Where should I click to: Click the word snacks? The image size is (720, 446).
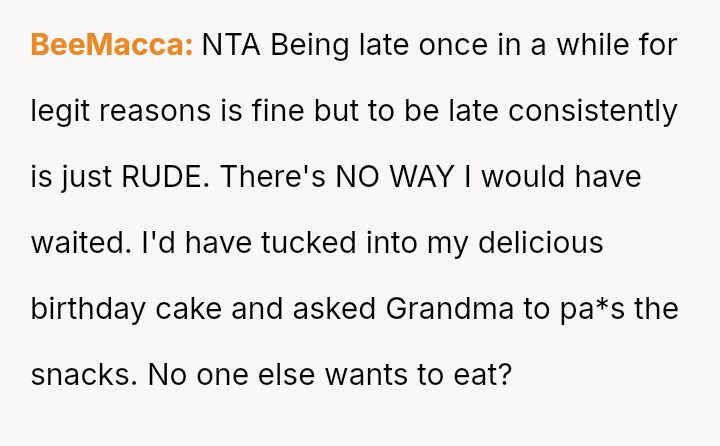83,374
